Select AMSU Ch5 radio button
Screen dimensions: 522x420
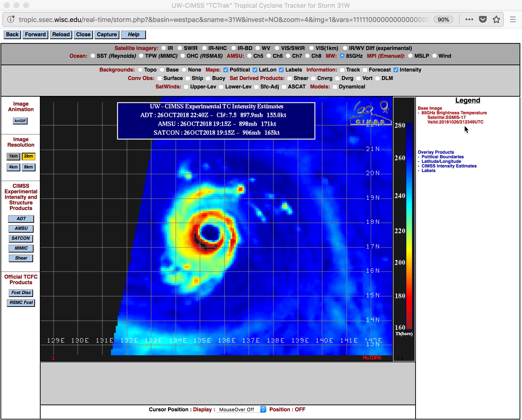(x=249, y=56)
